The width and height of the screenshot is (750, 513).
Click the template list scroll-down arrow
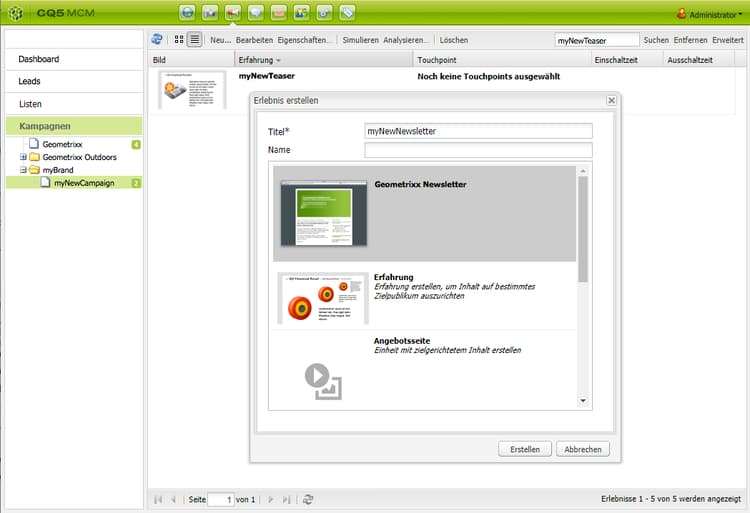click(583, 401)
